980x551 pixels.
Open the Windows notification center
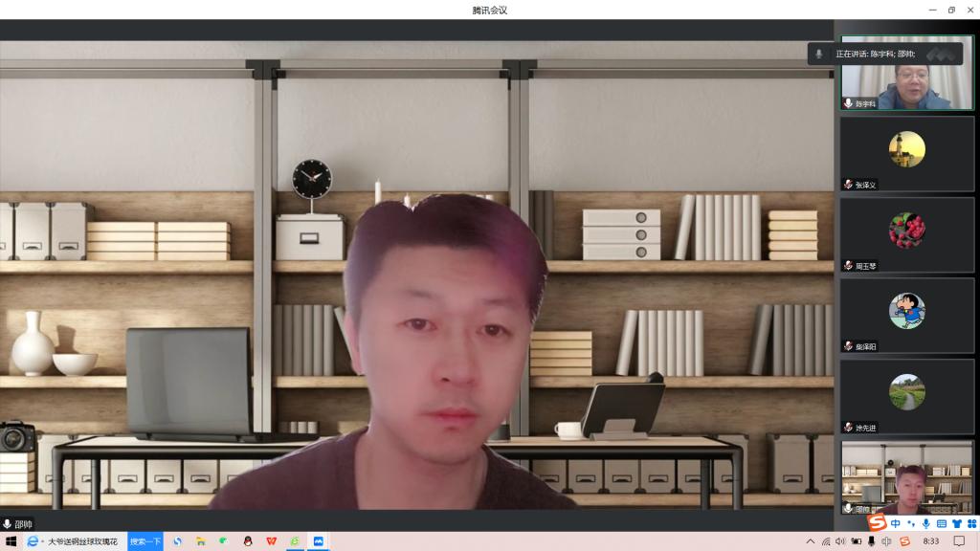tap(959, 541)
